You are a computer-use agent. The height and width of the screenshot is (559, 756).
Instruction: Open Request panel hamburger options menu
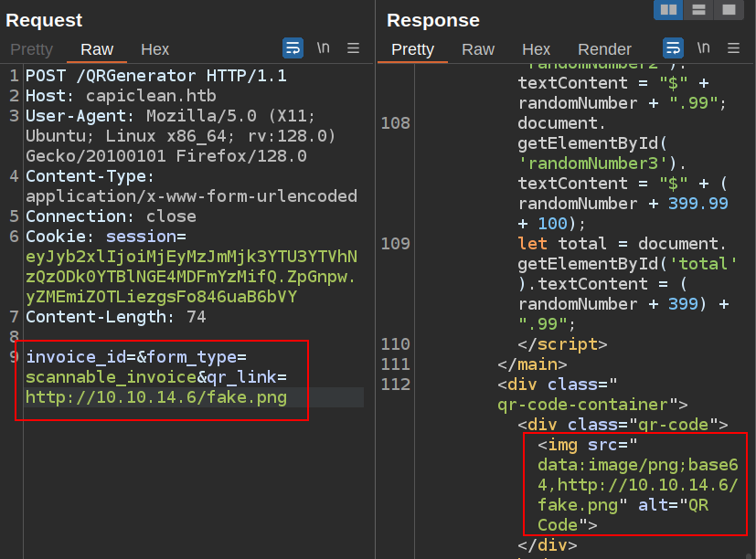(x=353, y=48)
